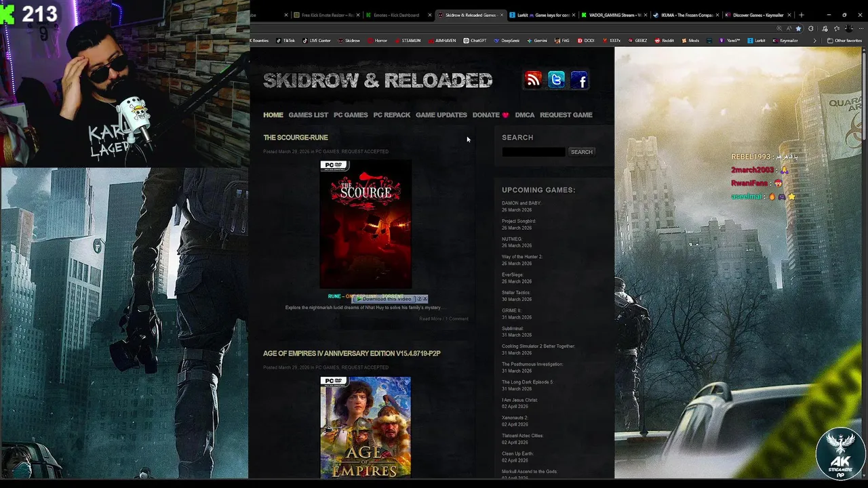Open the Horror bookmark
The height and width of the screenshot is (488, 868).
click(x=377, y=41)
